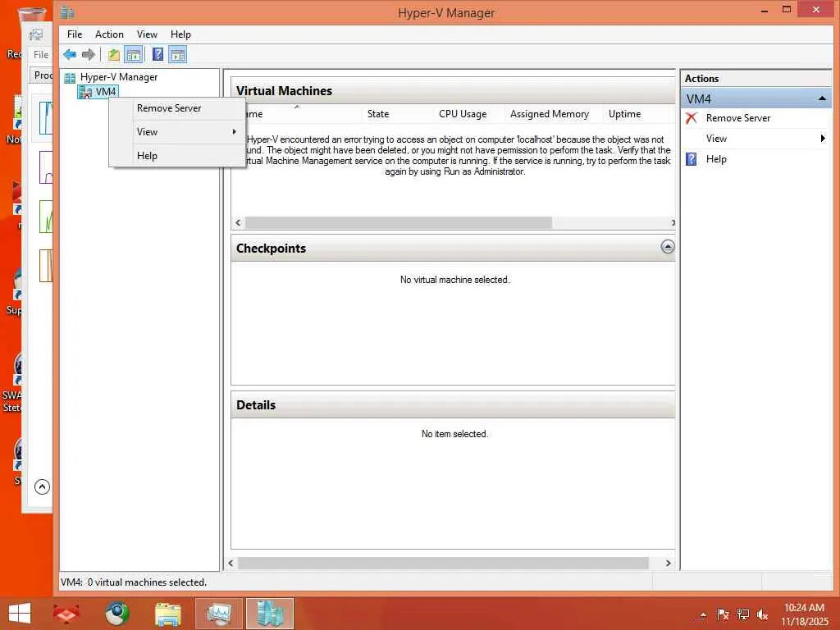The image size is (840, 630).
Task: Click the network tray icon
Action: 742,614
